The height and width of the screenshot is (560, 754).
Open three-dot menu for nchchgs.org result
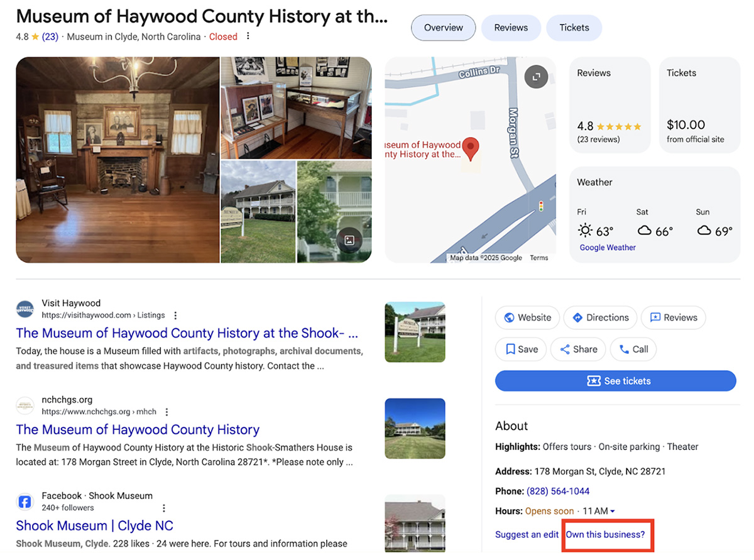click(167, 412)
